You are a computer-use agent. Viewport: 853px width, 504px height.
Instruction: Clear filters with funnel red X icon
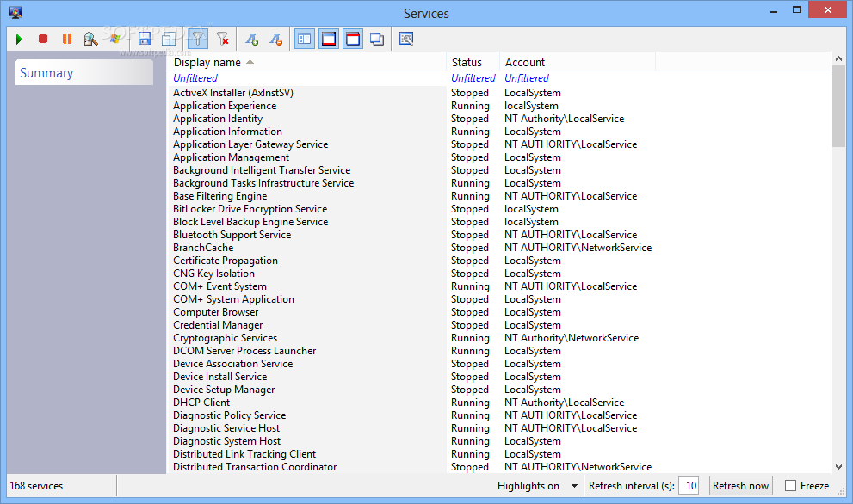[222, 40]
